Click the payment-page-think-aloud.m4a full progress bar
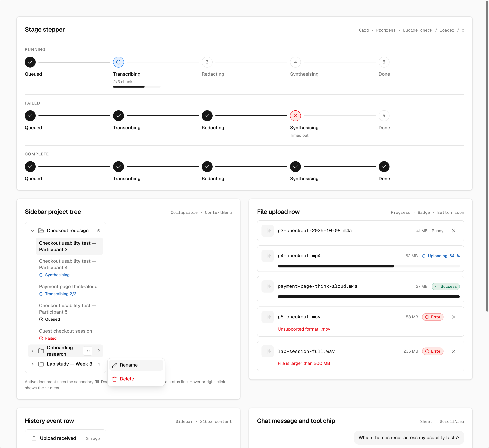Screen dimensions: 489x448 (368, 297)
